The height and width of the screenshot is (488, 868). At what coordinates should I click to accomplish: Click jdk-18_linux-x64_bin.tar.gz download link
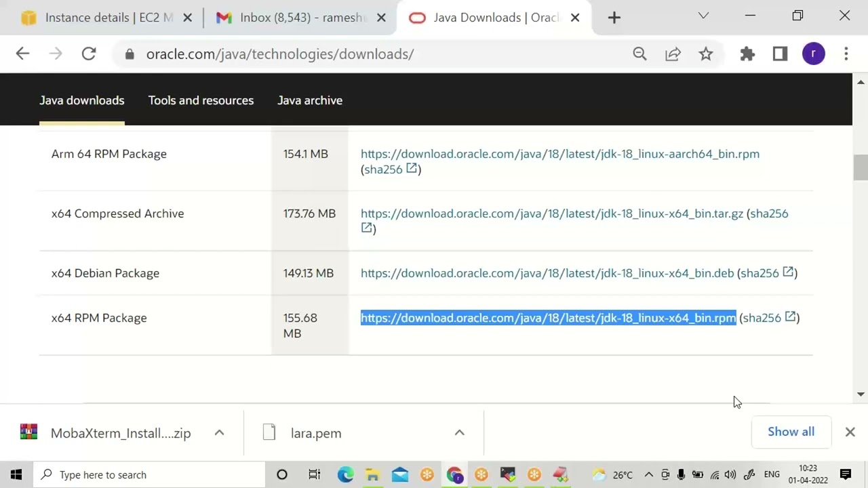[x=552, y=213]
